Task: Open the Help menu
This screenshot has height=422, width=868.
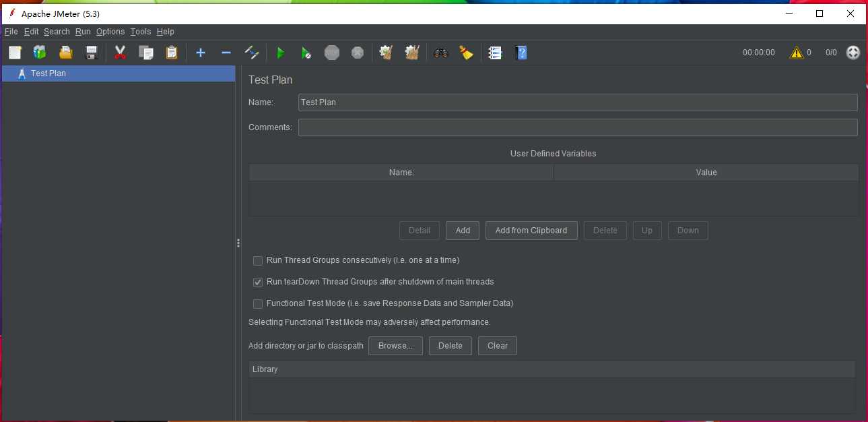Action: click(166, 32)
